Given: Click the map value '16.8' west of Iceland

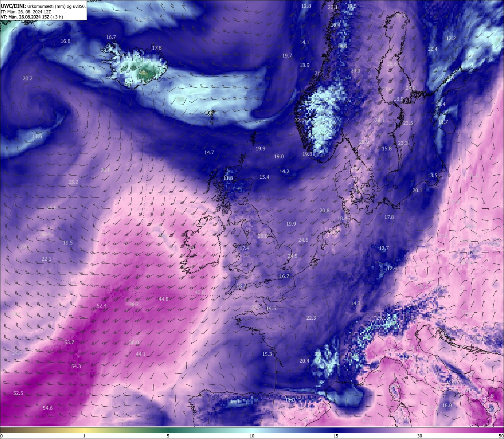Looking at the screenshot, I should (x=65, y=41).
